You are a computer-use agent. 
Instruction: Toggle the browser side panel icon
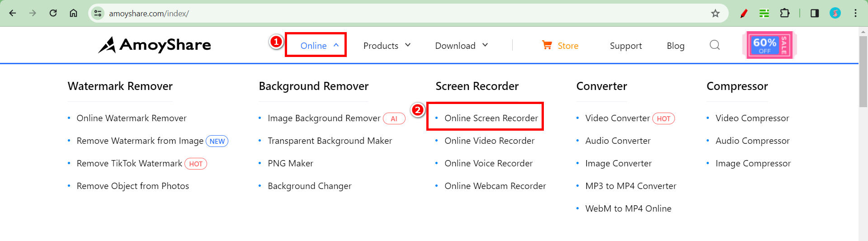[815, 13]
